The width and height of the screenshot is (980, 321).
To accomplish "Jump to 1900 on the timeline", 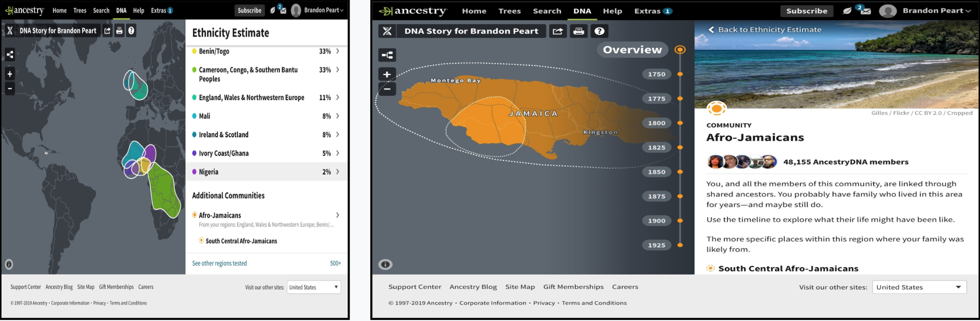I will [x=657, y=221].
